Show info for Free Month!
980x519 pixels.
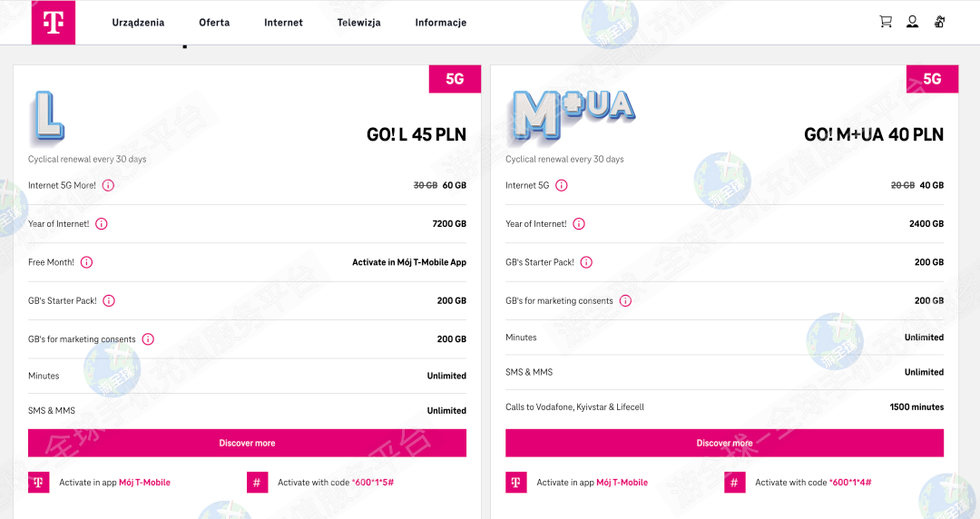point(86,262)
